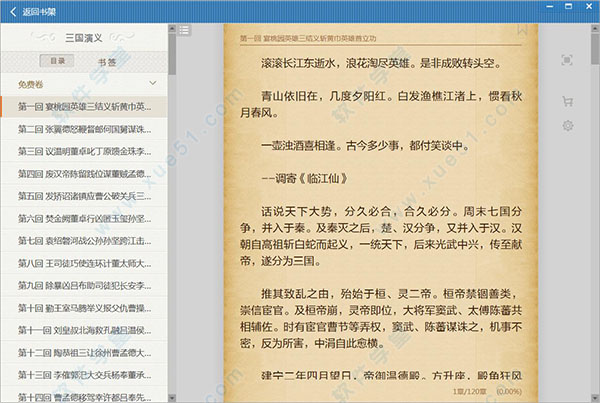Open chapter 第二回 张翼德怒鞭督邮
600x403 pixels.
pos(84,129)
